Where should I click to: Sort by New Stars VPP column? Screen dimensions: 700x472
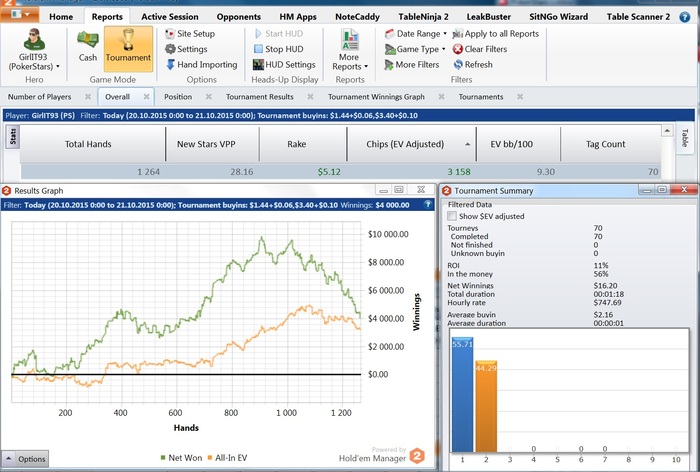pyautogui.click(x=212, y=144)
